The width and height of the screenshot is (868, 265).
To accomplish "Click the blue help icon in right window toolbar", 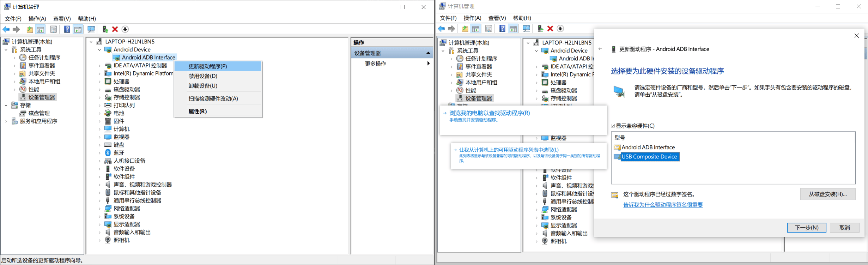I will [502, 29].
